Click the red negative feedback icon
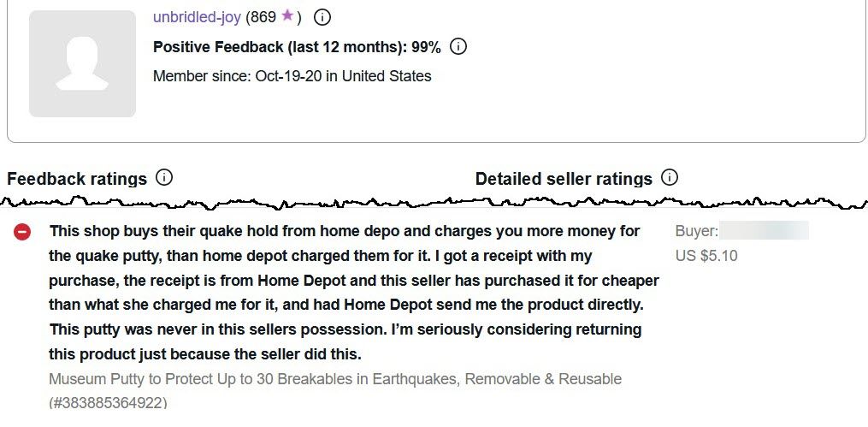Image resolution: width=868 pixels, height=427 pixels. (x=22, y=232)
